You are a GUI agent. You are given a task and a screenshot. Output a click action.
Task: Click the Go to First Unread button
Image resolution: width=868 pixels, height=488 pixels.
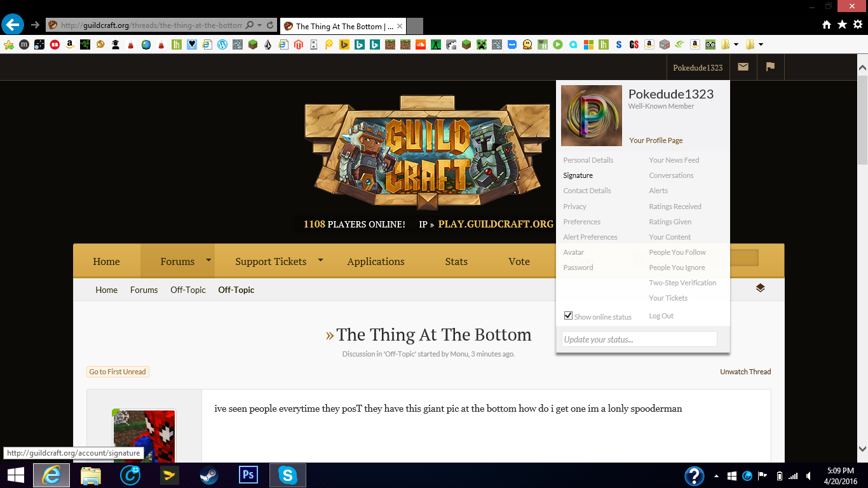(118, 372)
